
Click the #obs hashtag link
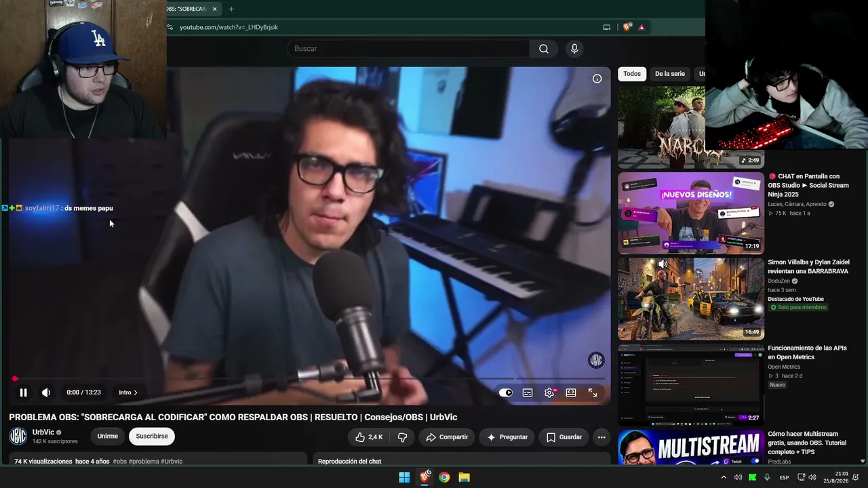pyautogui.click(x=120, y=462)
